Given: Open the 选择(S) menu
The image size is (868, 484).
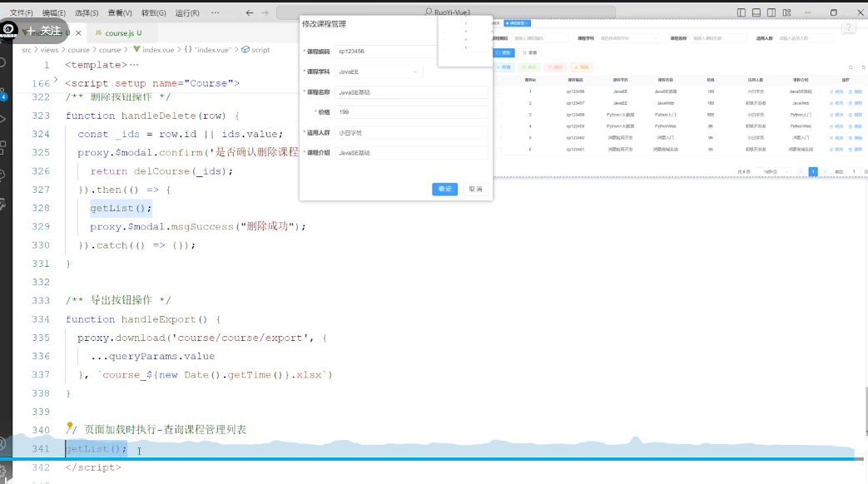Looking at the screenshot, I should click(87, 12).
